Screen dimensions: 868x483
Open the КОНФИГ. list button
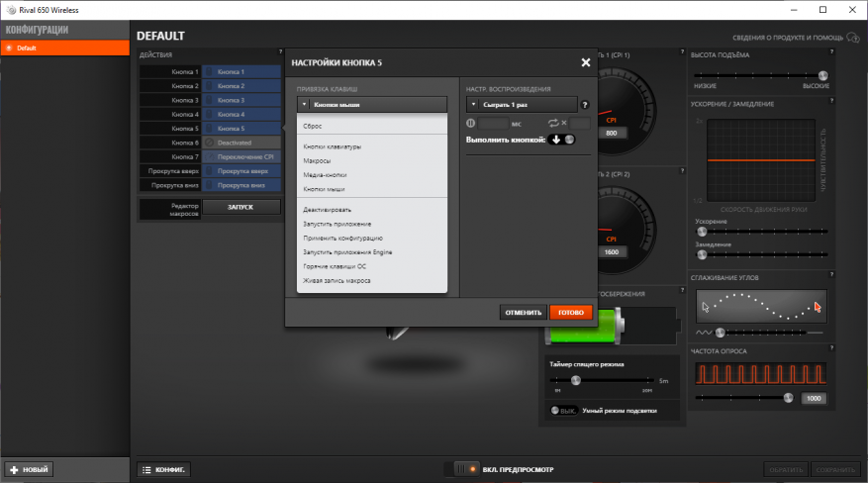tap(164, 470)
